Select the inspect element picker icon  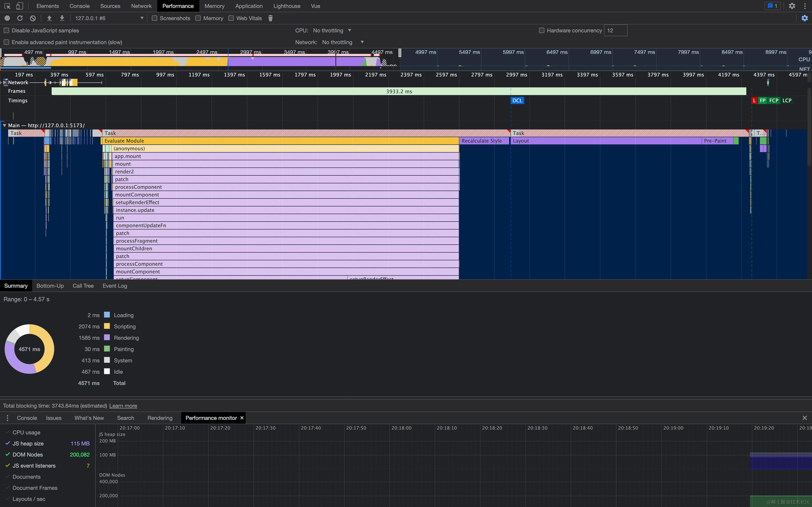(7, 6)
